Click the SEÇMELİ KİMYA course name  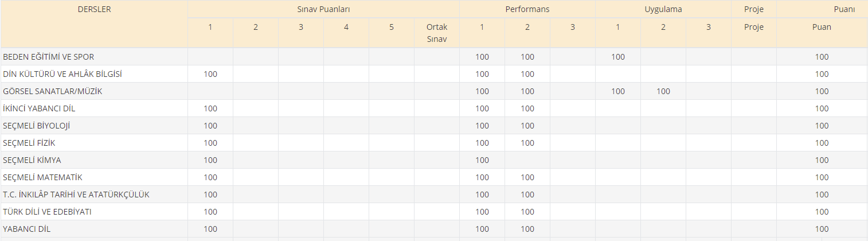coord(32,160)
